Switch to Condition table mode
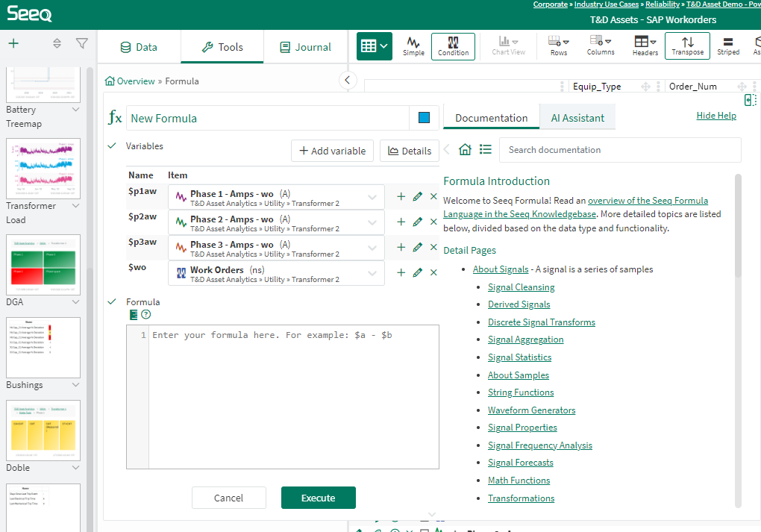The image size is (761, 532). [x=453, y=46]
